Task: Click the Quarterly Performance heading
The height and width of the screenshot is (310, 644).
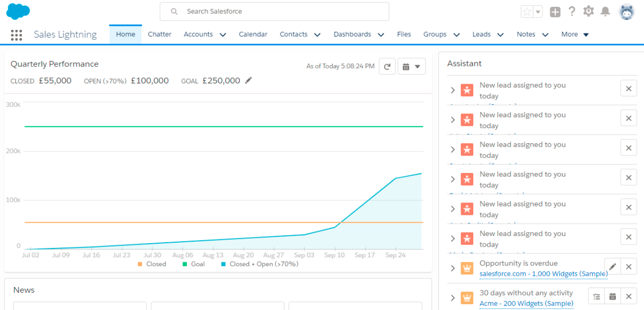Action: 55,64
